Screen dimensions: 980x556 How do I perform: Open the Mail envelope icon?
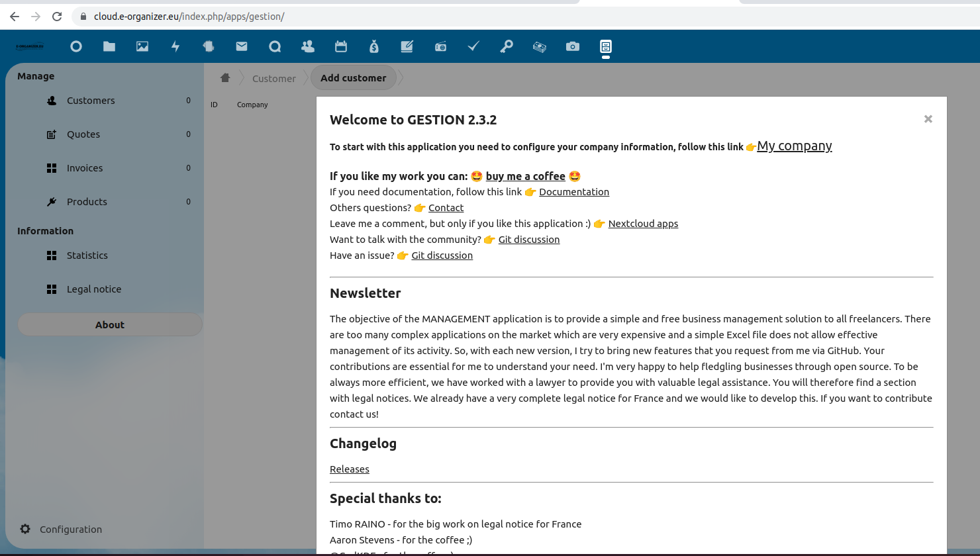coord(241,46)
